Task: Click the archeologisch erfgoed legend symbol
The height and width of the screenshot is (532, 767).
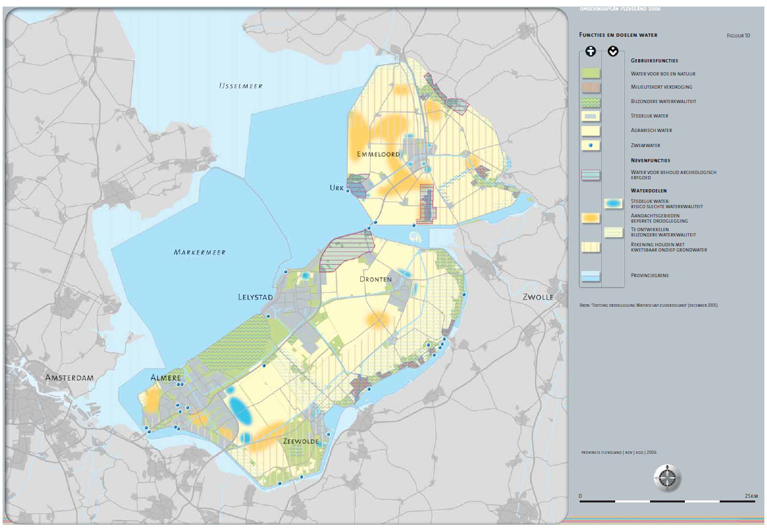Action: [591, 174]
